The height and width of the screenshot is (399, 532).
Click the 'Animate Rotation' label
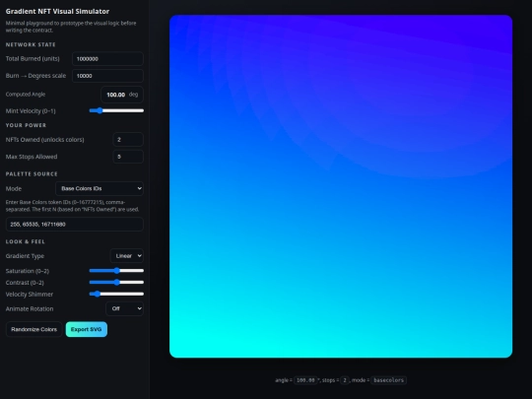pos(30,308)
